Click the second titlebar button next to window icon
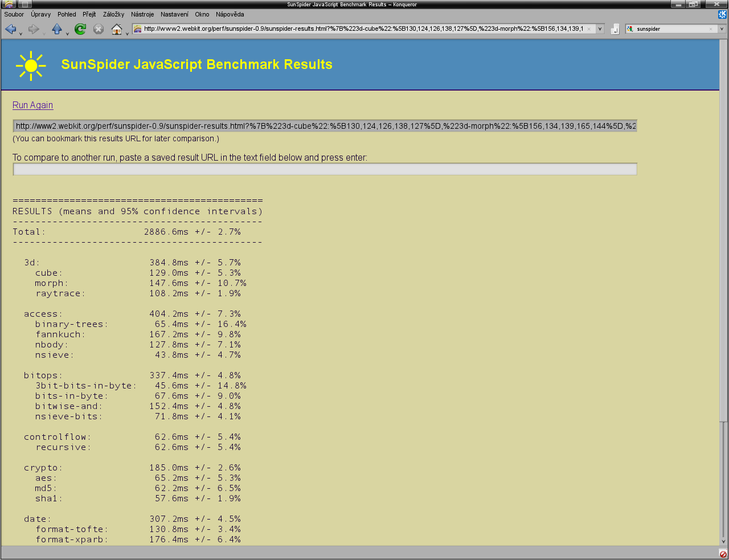This screenshot has width=729, height=560. [24, 4]
